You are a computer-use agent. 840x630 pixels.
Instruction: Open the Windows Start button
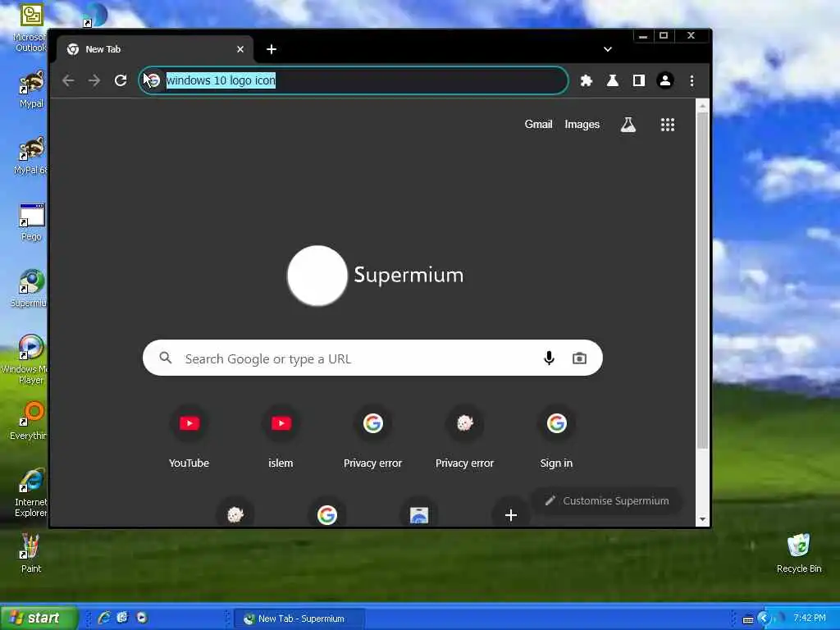click(x=38, y=618)
